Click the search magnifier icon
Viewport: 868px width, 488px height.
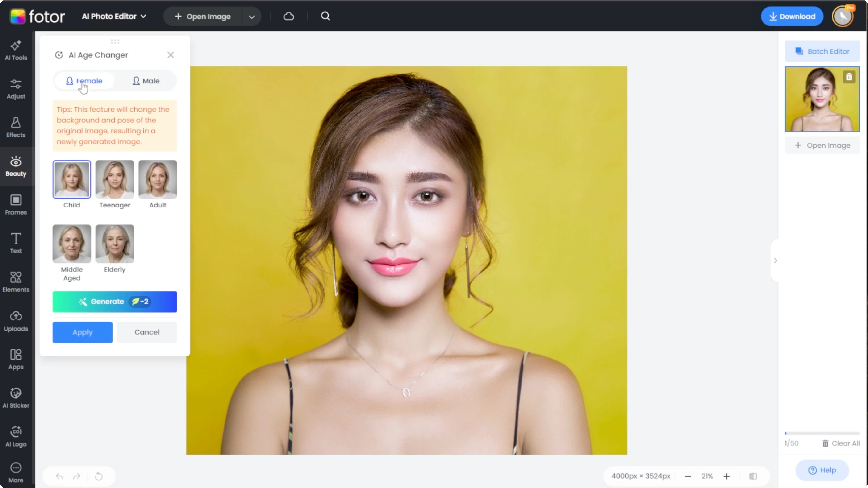point(325,16)
